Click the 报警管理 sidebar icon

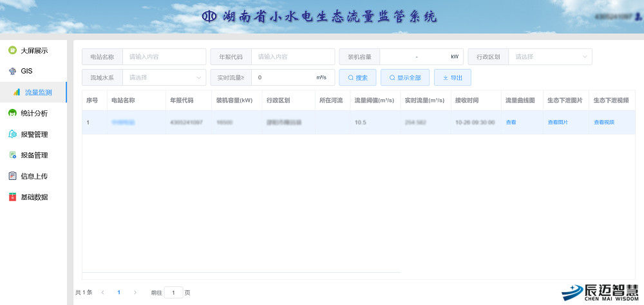pyautogui.click(x=12, y=134)
